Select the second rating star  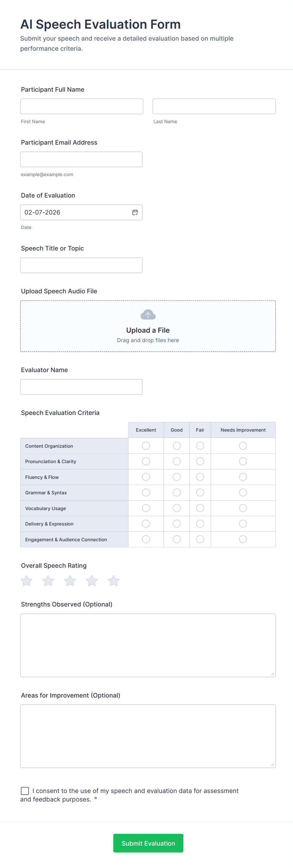pyautogui.click(x=48, y=581)
